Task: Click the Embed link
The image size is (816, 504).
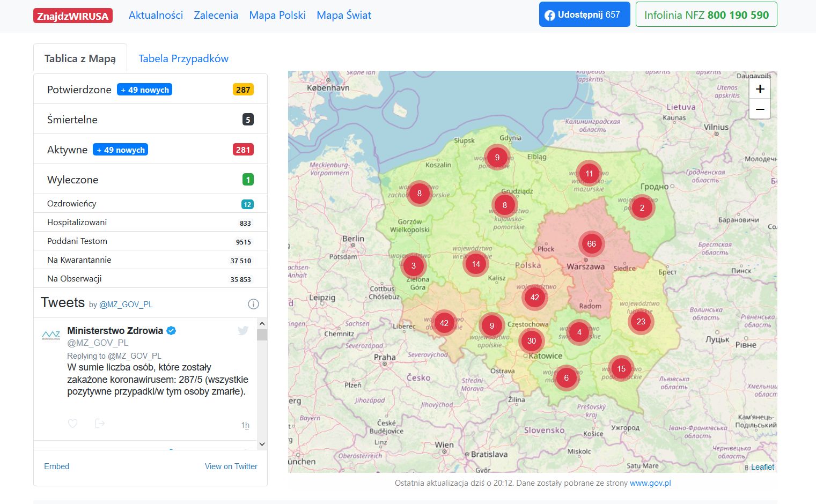Action: point(56,466)
